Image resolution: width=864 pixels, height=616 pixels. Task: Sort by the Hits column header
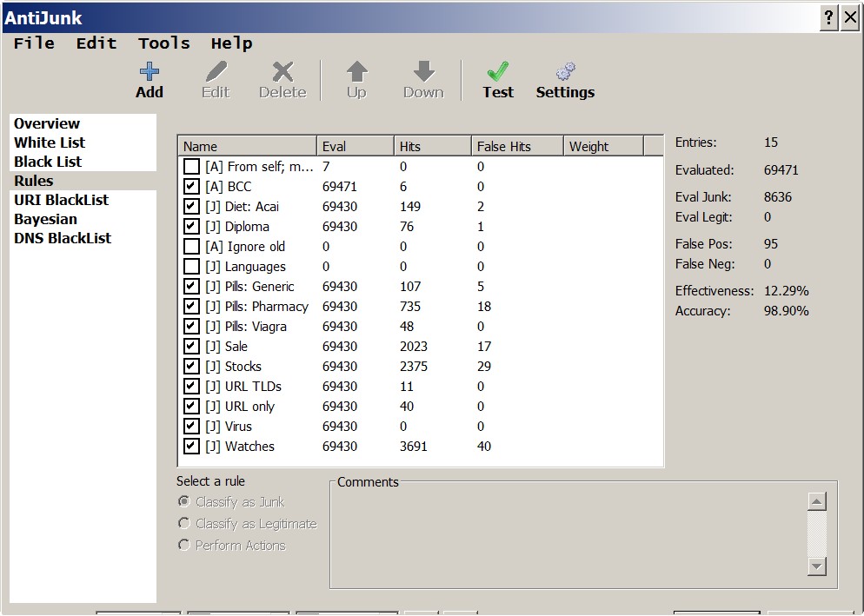433,147
